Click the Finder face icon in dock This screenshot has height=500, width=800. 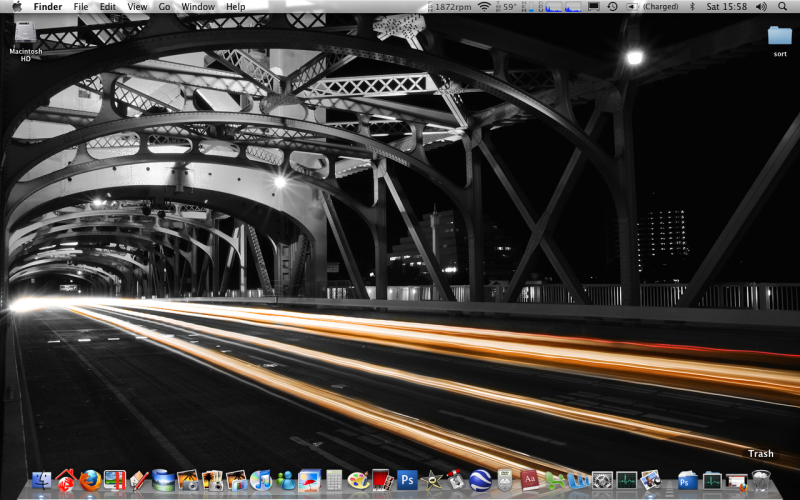42,481
